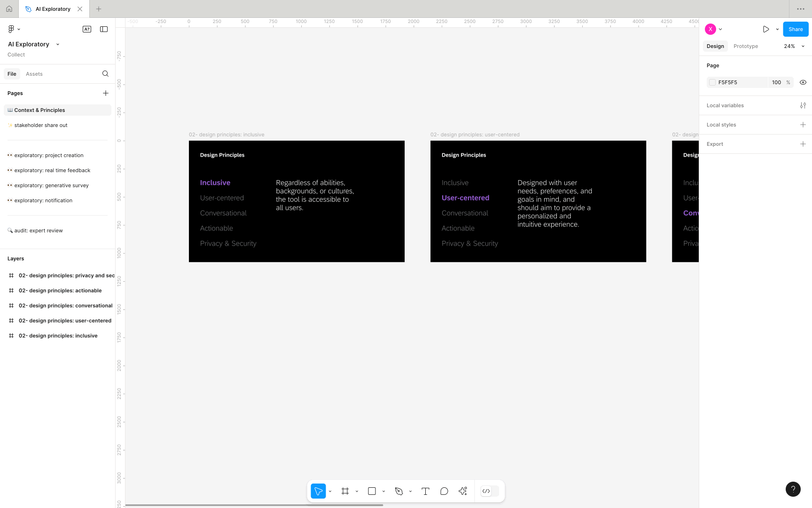Open the stakeholder share out page
This screenshot has height=508, width=812.
57,125
